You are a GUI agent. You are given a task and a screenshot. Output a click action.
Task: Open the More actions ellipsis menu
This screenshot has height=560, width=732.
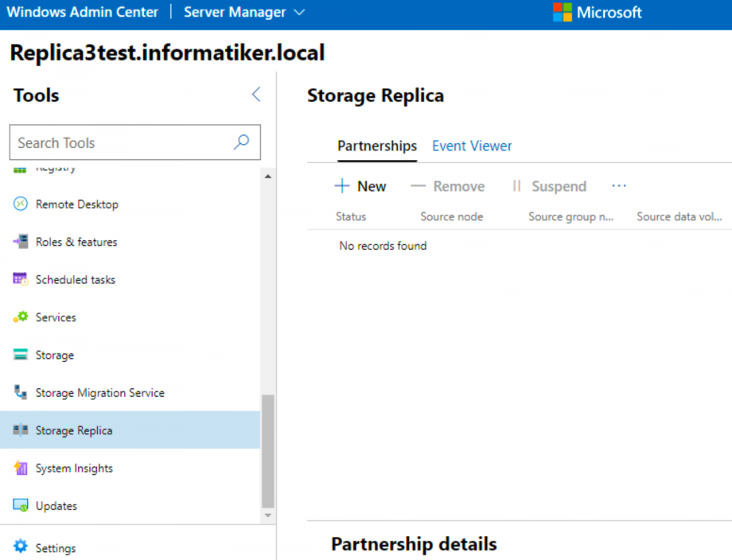619,185
